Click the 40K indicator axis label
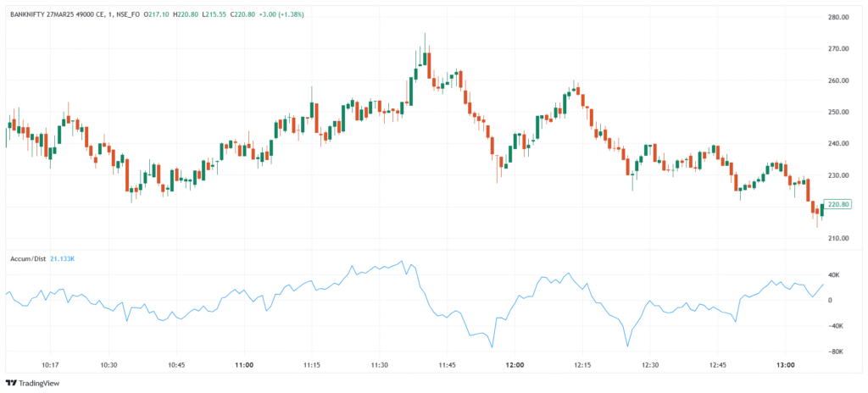This screenshot has width=868, height=393. point(835,275)
